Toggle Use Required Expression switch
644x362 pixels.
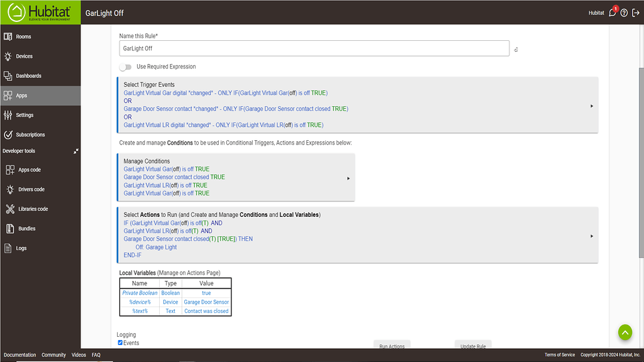click(126, 67)
